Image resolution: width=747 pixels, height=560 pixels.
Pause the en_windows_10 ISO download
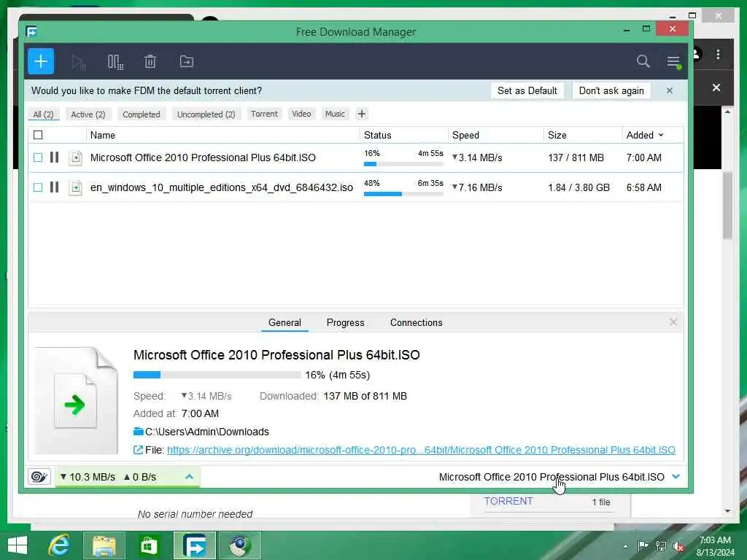tap(54, 187)
